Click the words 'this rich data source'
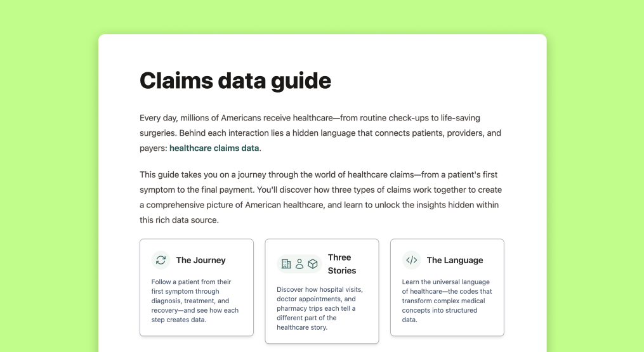This screenshot has width=644, height=352. [178, 220]
